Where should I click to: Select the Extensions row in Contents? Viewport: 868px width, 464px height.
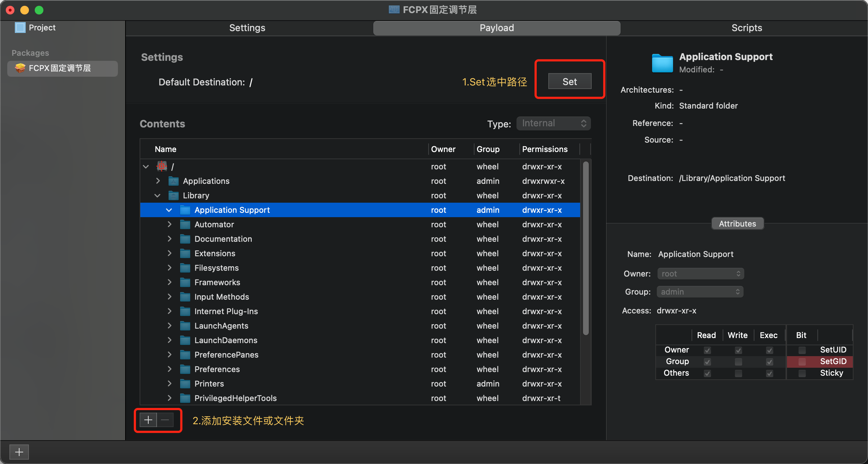(360, 253)
